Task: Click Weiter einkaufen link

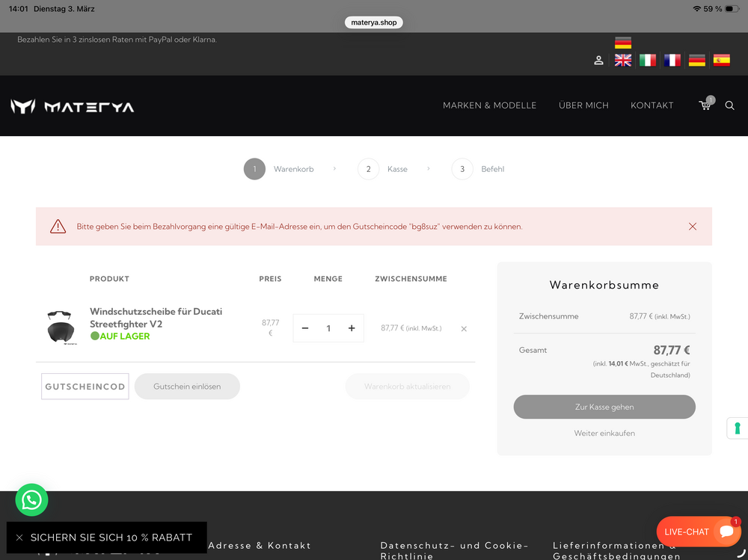Action: pos(604,433)
